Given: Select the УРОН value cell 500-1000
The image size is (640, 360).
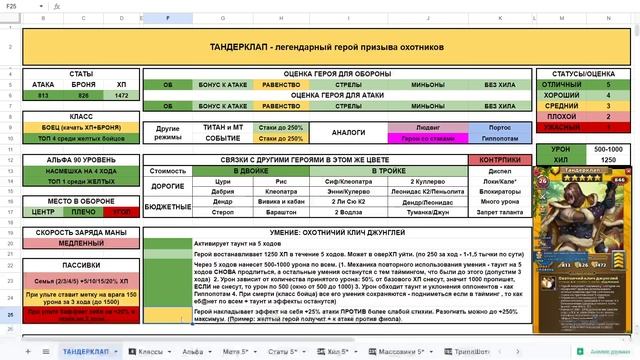Looking at the screenshot, I should [x=609, y=149].
